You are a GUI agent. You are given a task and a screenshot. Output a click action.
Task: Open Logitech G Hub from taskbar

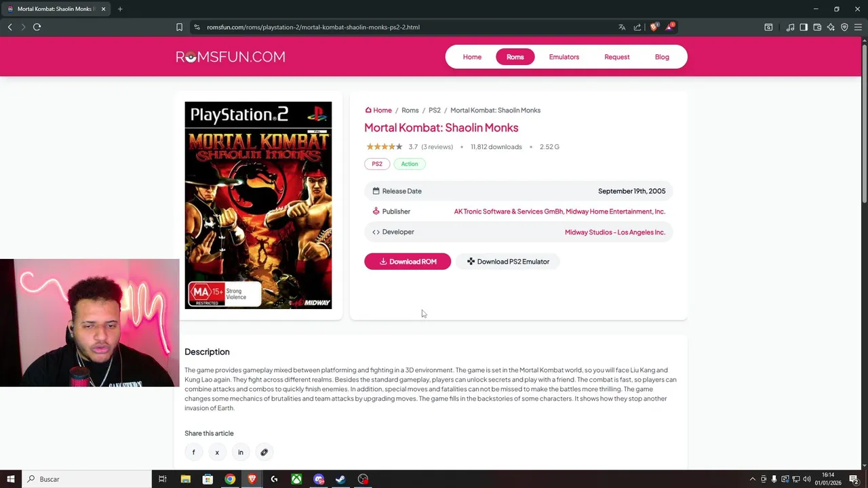pyautogui.click(x=274, y=479)
